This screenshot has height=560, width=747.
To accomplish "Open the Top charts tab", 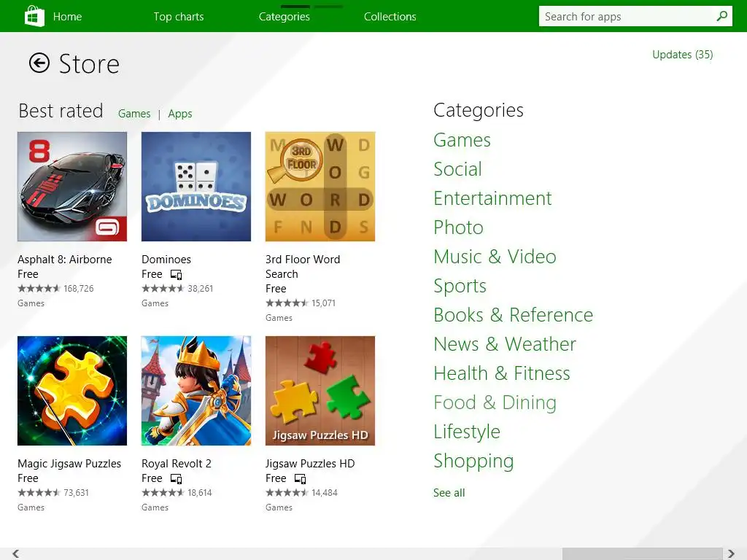I will (179, 17).
